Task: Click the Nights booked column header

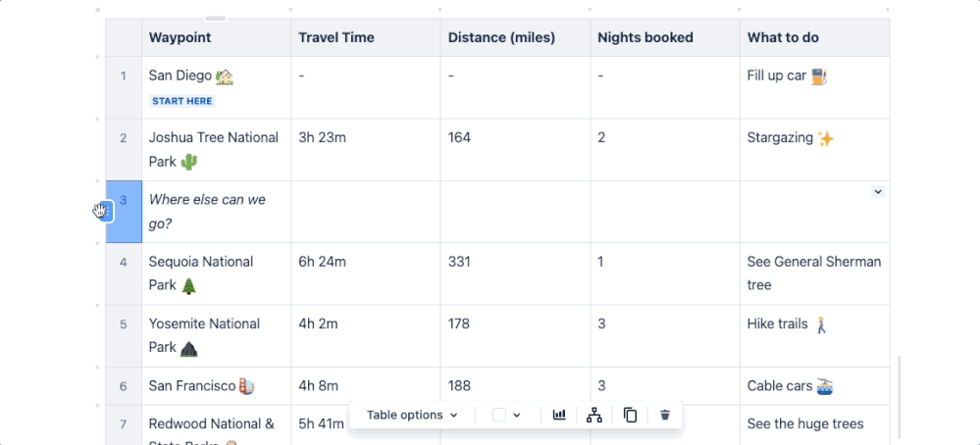Action: point(645,37)
